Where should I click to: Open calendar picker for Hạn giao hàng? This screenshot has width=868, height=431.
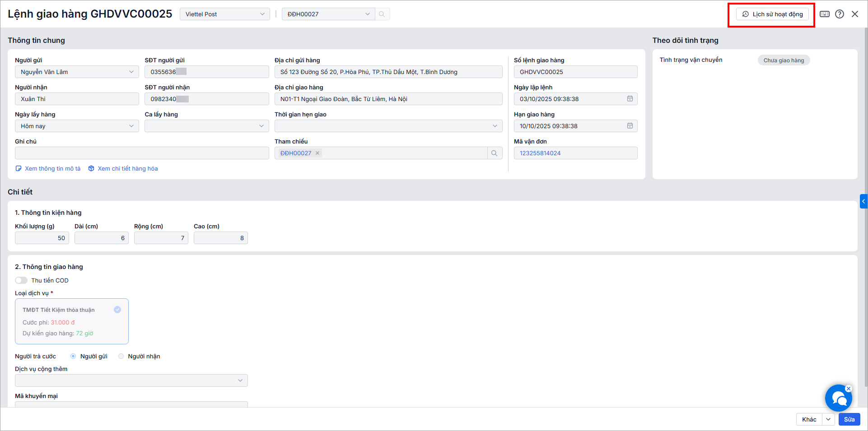[x=630, y=126]
